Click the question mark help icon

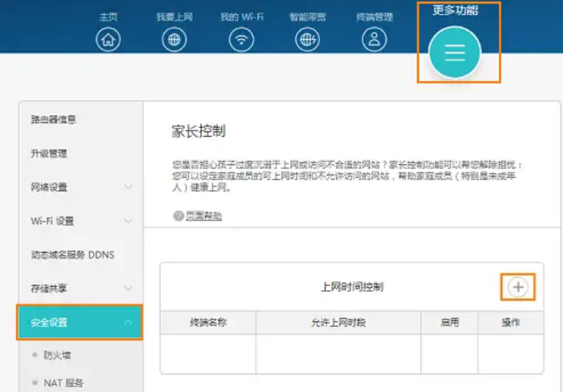178,216
